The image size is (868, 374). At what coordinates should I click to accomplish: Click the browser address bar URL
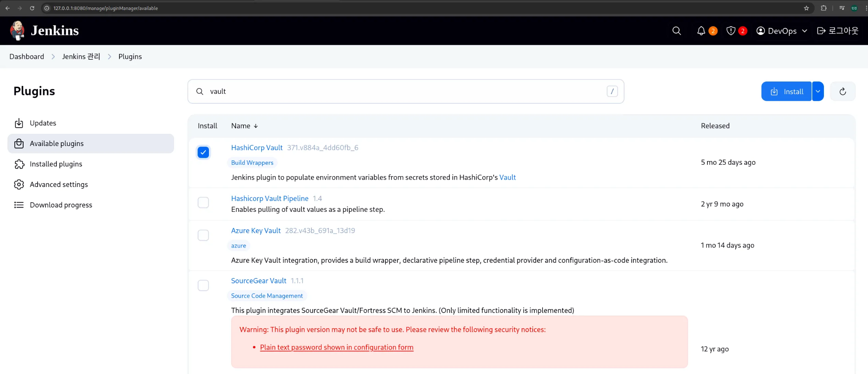click(x=106, y=8)
